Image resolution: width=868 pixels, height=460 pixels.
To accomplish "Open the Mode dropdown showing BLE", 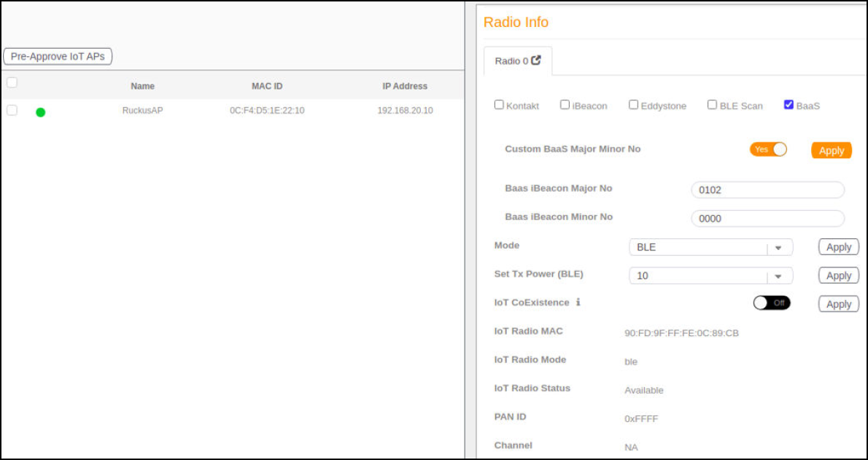I will tap(710, 247).
